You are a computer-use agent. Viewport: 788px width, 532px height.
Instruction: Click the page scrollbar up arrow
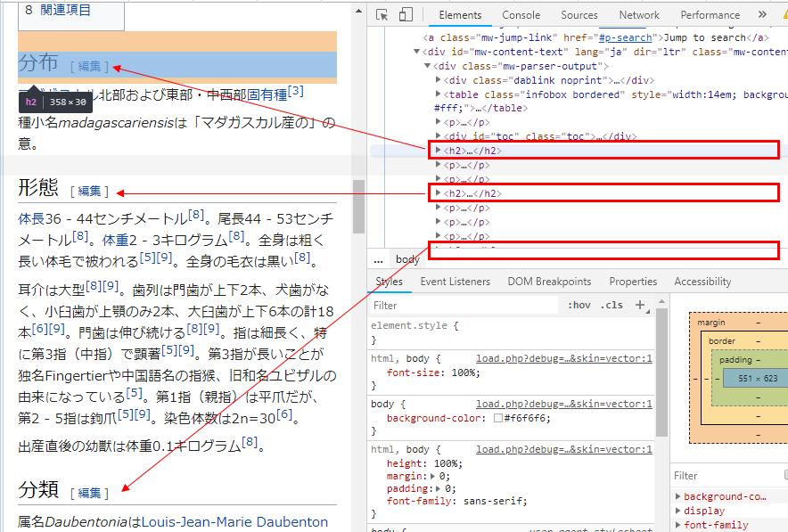358,11
